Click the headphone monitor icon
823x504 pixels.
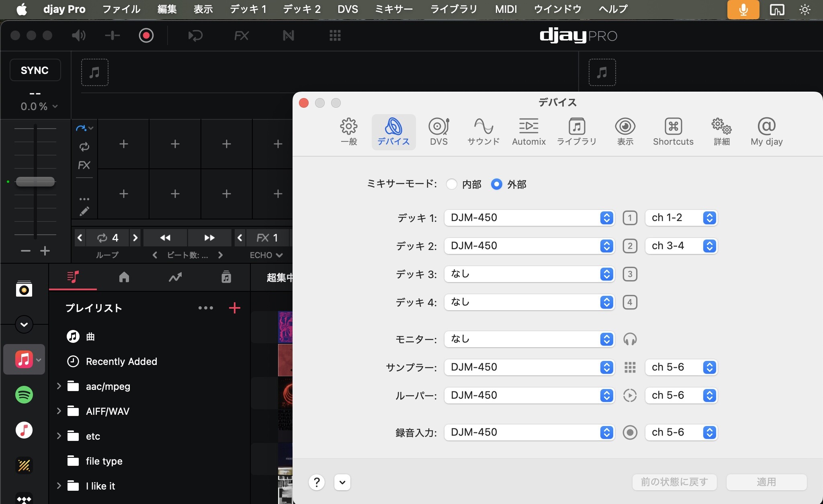pyautogui.click(x=630, y=339)
